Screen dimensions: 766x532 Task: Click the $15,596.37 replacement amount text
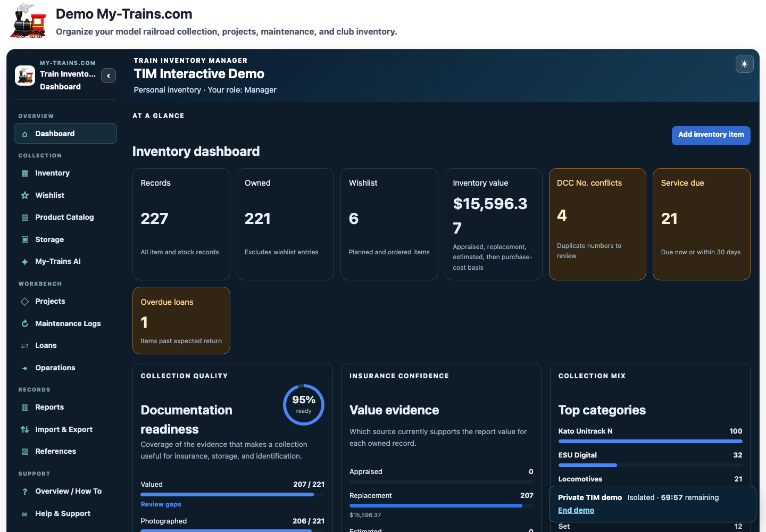365,515
